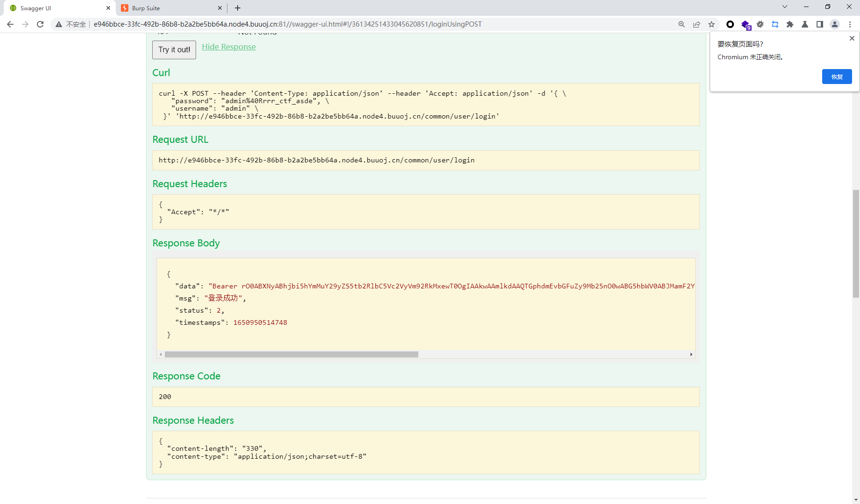Switch to the Burp Suite tab
This screenshot has height=504, width=860.
pos(172,8)
